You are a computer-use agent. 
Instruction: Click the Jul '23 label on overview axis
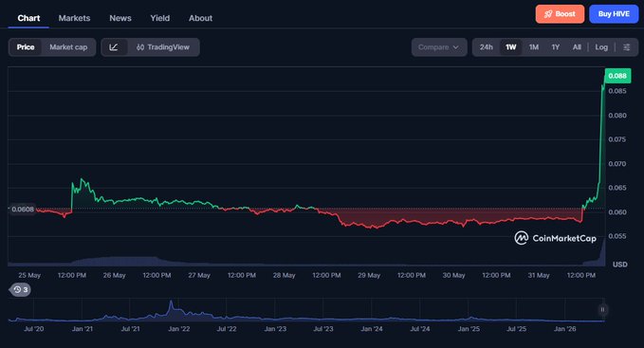323,329
